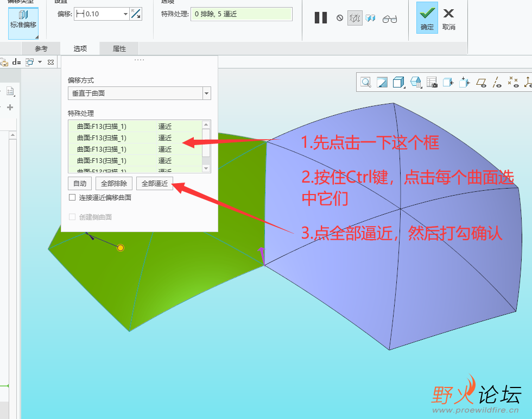Click the purple direction arrow on model

(262, 255)
